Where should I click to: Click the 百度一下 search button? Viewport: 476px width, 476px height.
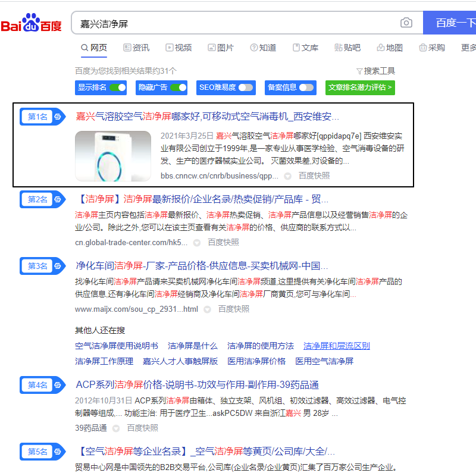pyautogui.click(x=450, y=23)
